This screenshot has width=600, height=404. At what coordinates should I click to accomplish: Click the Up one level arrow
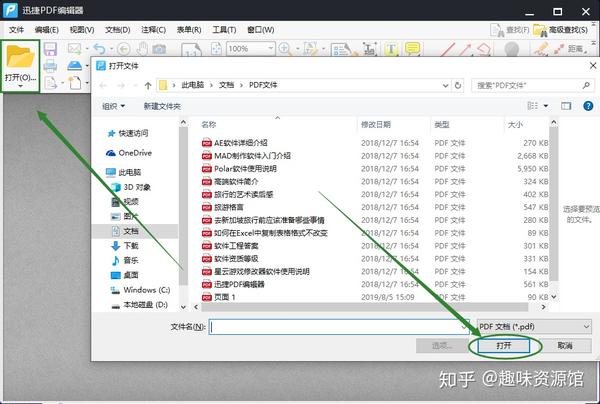point(148,85)
